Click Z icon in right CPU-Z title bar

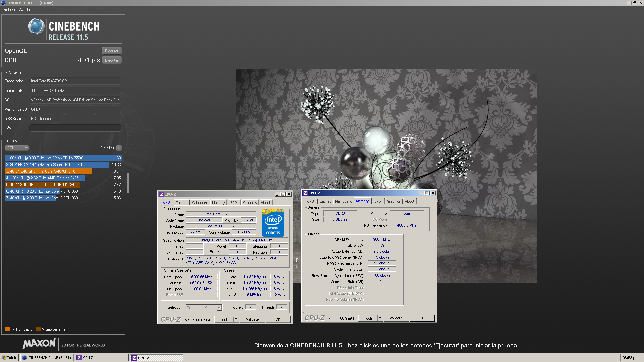click(305, 193)
